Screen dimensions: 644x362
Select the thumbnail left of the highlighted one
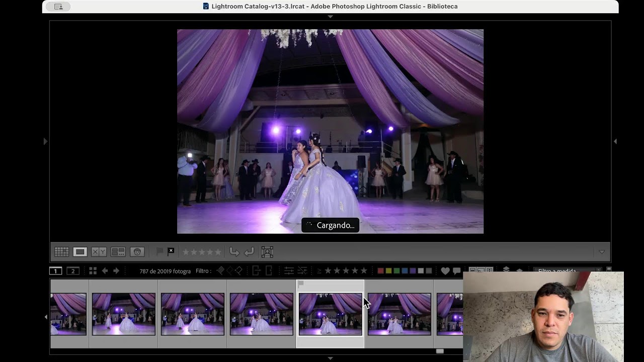click(x=261, y=314)
